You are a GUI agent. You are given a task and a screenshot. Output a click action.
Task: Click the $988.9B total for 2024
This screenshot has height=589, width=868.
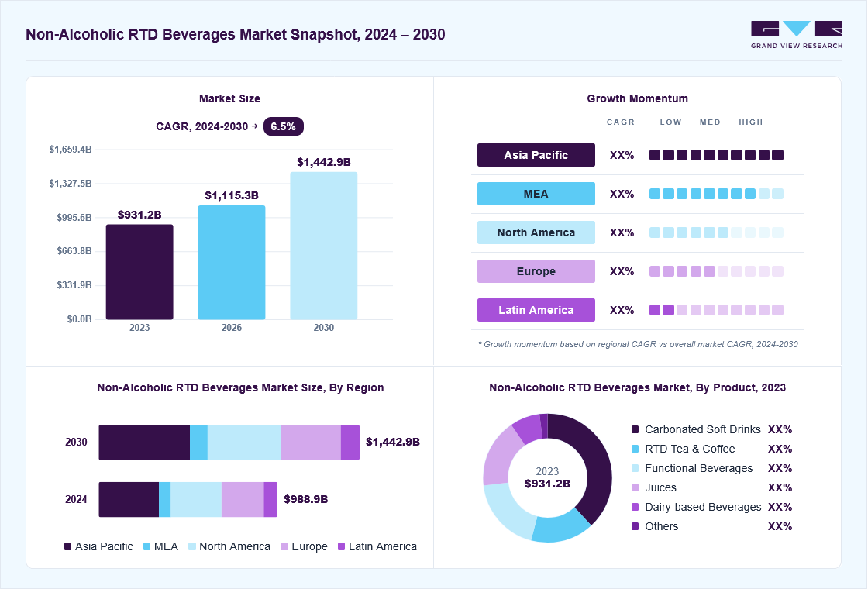tap(305, 499)
